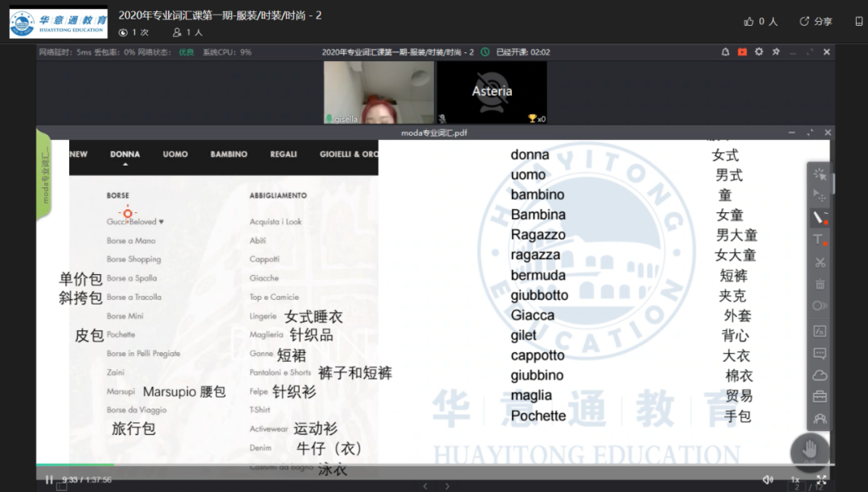The height and width of the screenshot is (492, 868).
Task: Click the Asteria camera-off thumbnail
Action: pyautogui.click(x=492, y=92)
